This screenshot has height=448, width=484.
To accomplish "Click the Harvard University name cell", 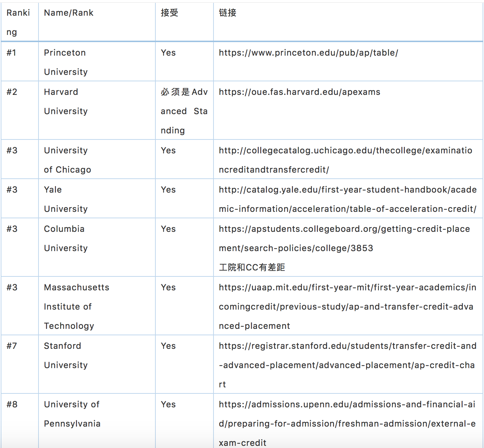I will 66,101.
